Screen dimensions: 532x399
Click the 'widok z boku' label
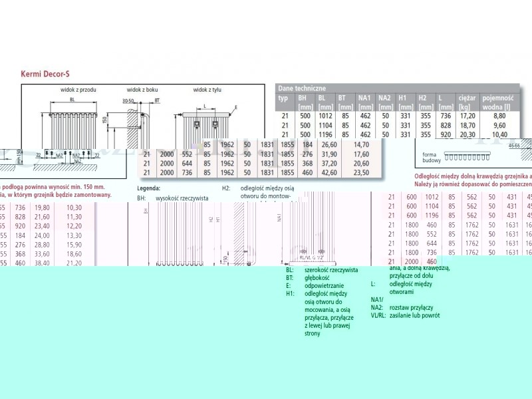point(142,89)
